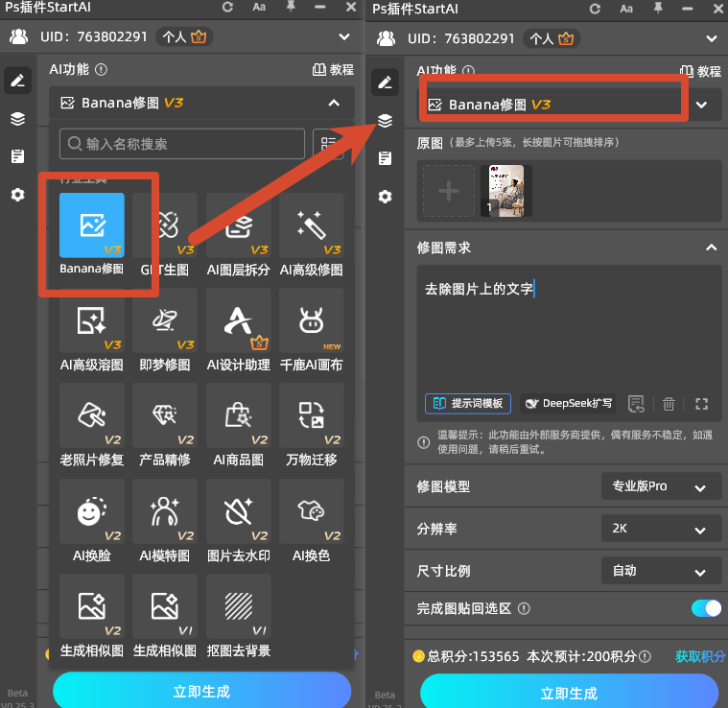Click the layers icon in left panel sidebar

click(x=17, y=119)
